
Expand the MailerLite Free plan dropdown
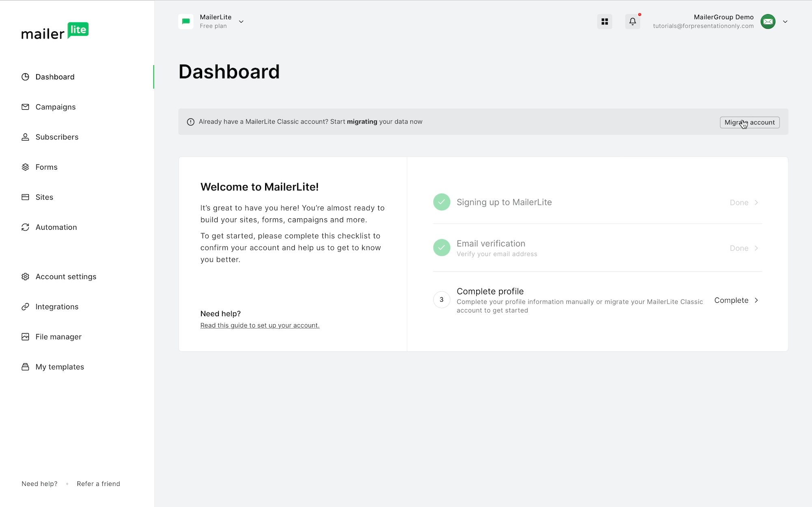[241, 22]
